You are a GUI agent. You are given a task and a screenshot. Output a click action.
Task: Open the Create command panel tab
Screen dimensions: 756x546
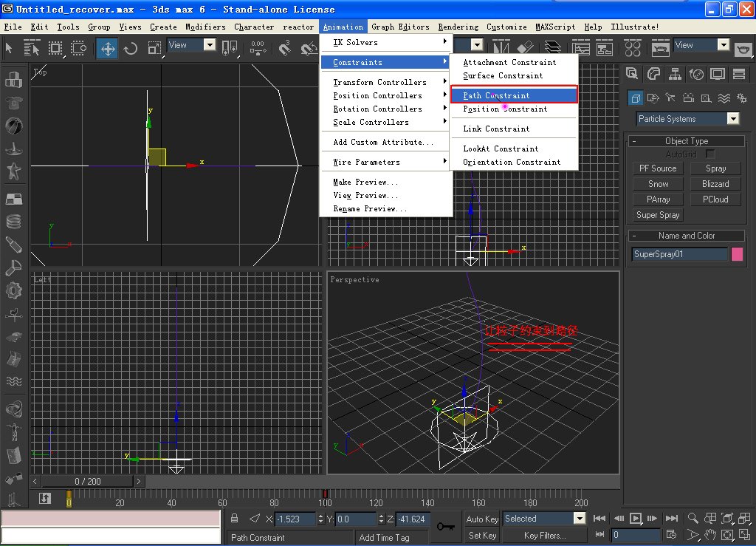(x=632, y=74)
